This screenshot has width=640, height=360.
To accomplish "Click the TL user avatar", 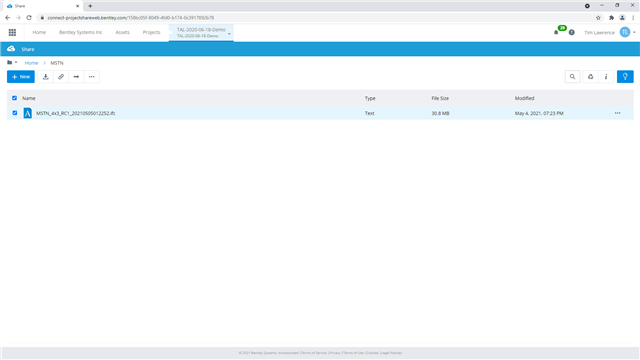I will (x=624, y=32).
